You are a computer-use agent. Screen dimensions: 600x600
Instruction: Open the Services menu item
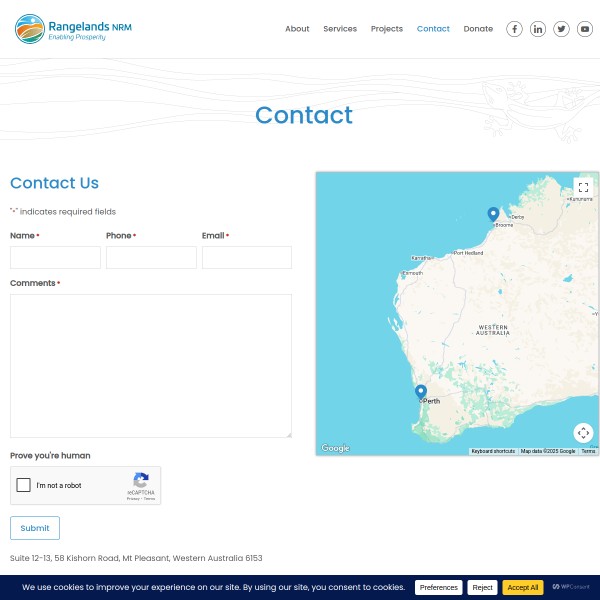pos(340,29)
